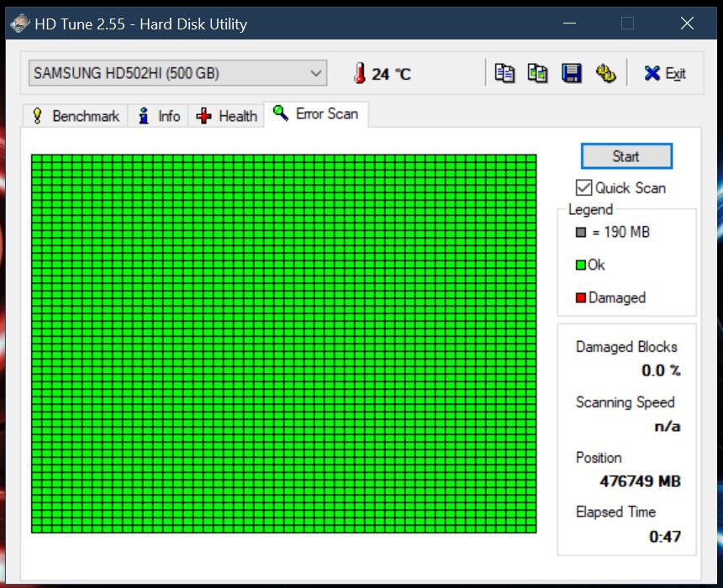Click the Damaged Blocks 0.0 % value
723x588 pixels.
point(661,370)
